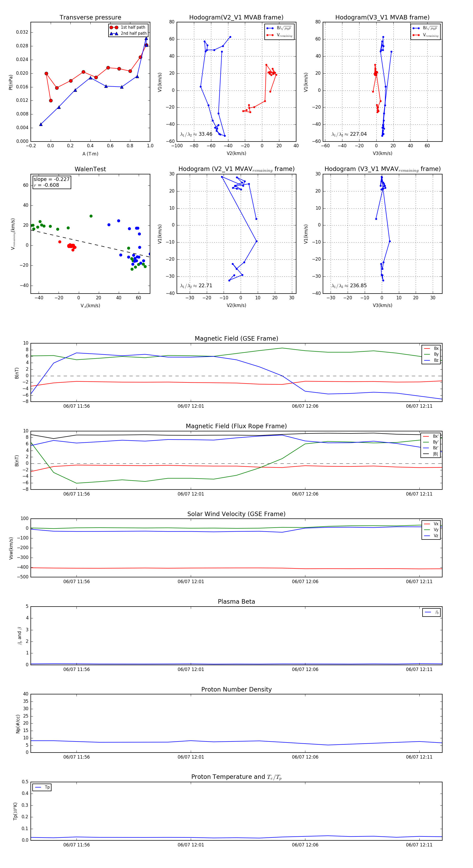Click the "V_A(km/s)" x-axis label of WalenTest
This screenshot has width=473, height=868.
click(x=90, y=306)
